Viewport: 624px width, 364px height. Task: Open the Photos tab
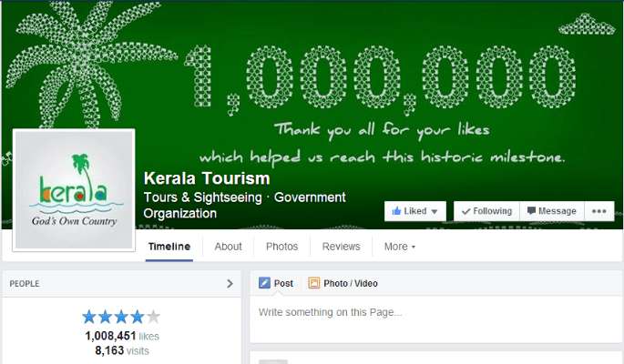281,247
